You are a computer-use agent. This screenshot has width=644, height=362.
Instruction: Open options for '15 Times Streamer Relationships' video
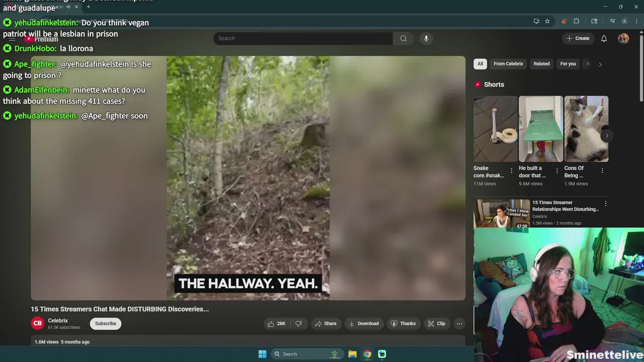tap(605, 204)
